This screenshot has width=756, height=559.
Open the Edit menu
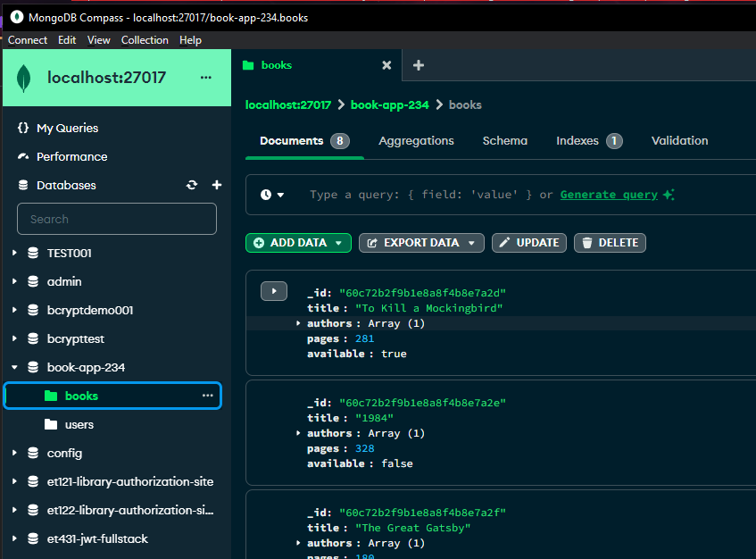[x=67, y=40]
